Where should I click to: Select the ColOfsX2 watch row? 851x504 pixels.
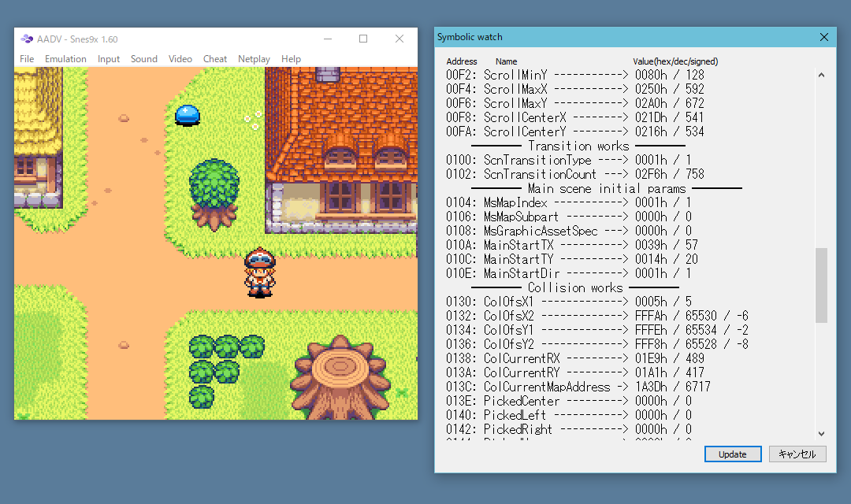tap(597, 316)
